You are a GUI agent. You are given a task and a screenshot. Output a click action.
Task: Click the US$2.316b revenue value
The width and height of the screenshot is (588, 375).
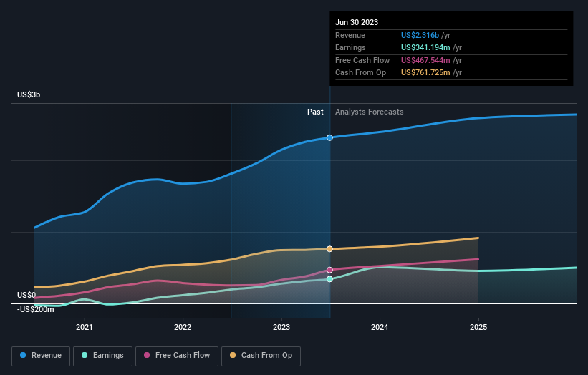[420, 35]
